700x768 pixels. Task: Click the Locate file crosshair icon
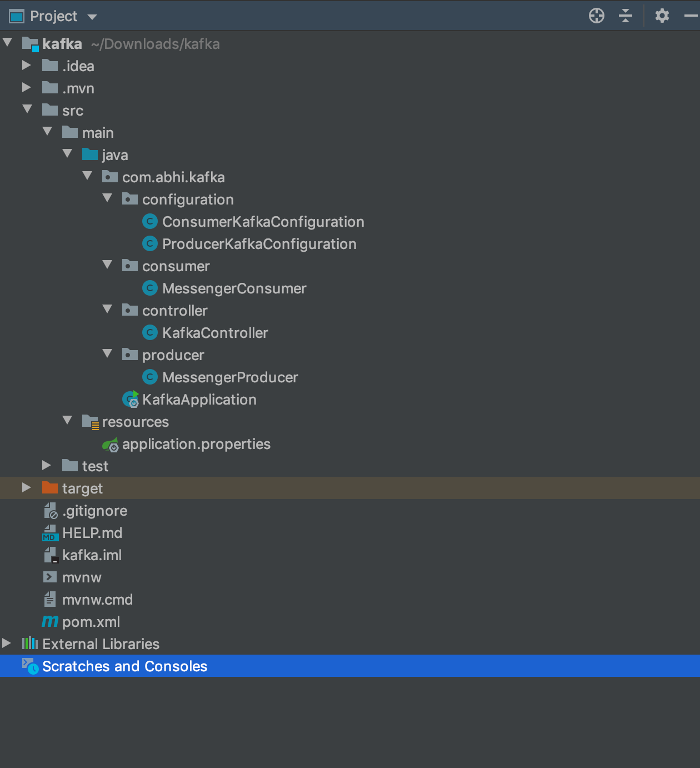(596, 16)
